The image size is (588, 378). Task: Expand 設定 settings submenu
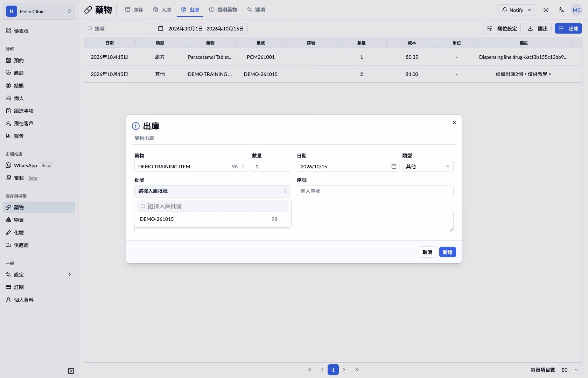coord(39,274)
